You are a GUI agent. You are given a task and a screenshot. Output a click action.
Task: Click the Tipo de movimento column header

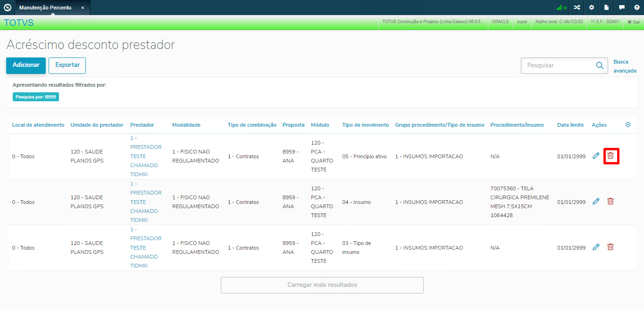[366, 125]
